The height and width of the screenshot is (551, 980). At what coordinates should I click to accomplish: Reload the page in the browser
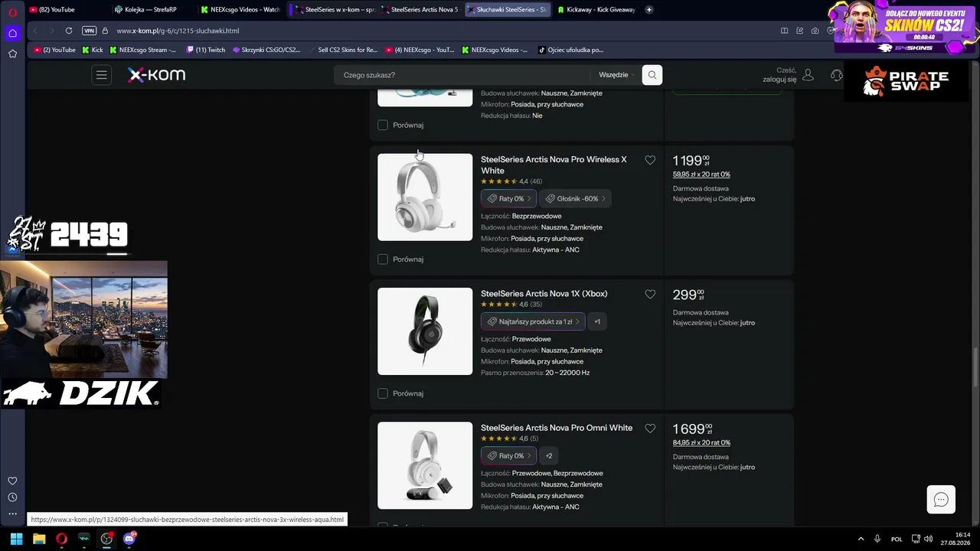(x=69, y=31)
